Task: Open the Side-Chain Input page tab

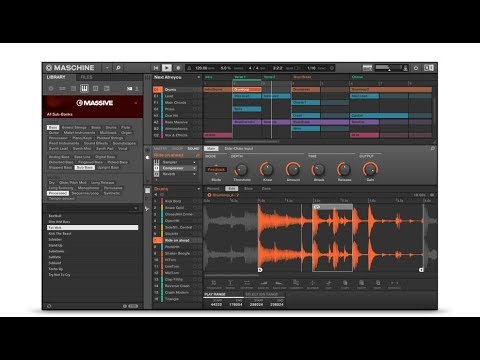Action: coord(239,149)
